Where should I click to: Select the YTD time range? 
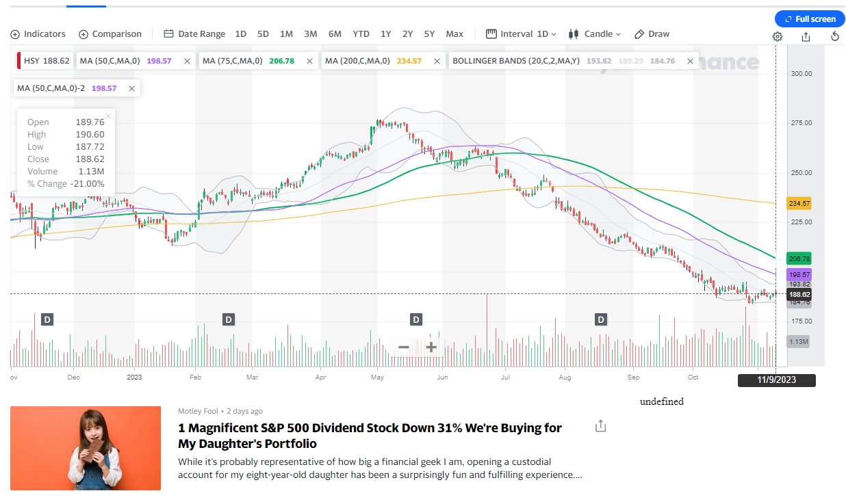click(x=361, y=34)
